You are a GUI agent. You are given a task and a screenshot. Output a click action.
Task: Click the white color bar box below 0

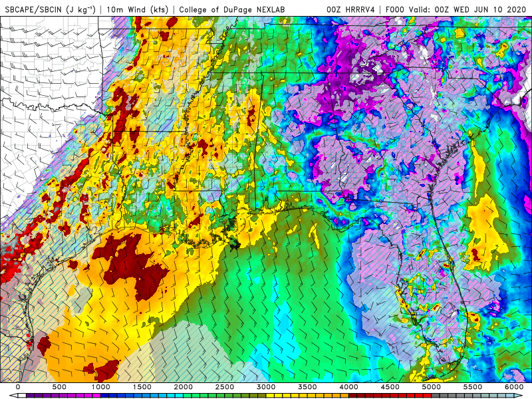pos(22,396)
